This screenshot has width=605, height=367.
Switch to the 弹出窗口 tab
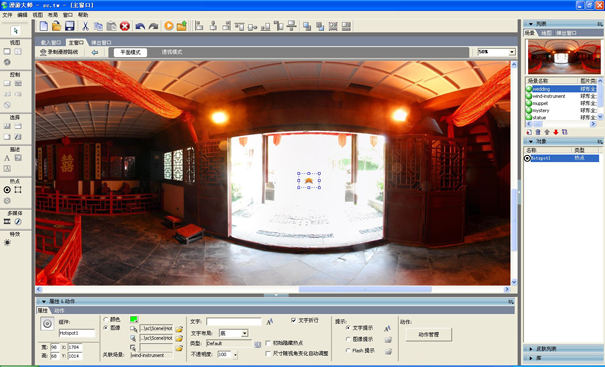pos(101,42)
